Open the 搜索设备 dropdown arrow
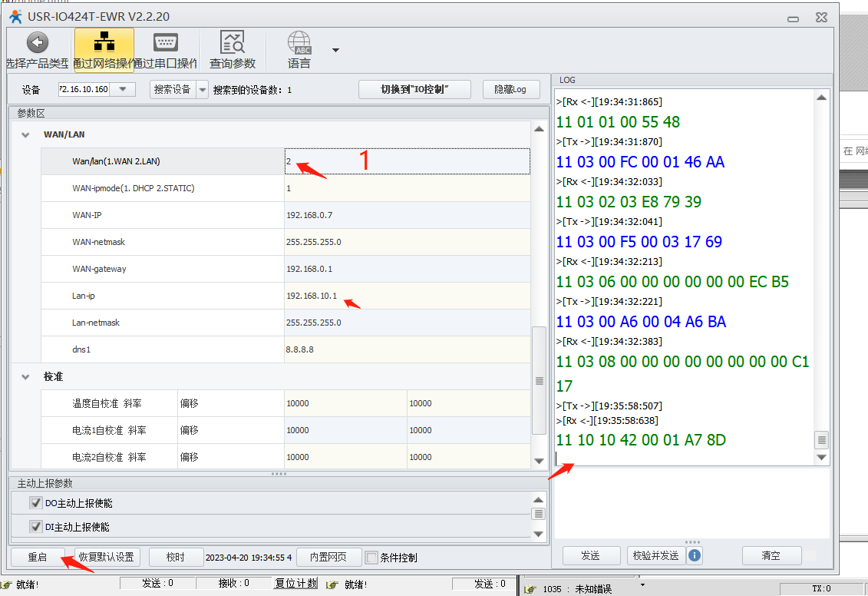 click(203, 90)
